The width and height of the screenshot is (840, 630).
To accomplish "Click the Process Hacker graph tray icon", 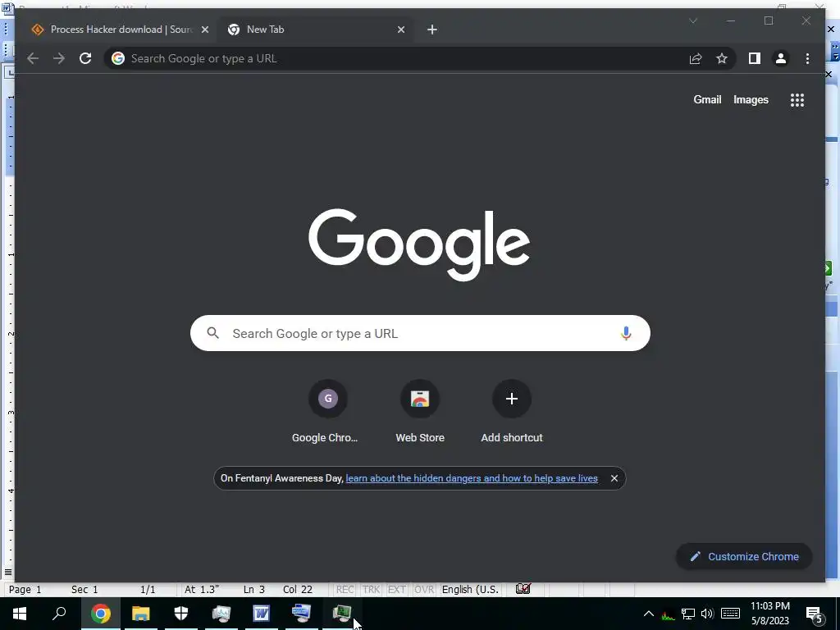I will [668, 614].
